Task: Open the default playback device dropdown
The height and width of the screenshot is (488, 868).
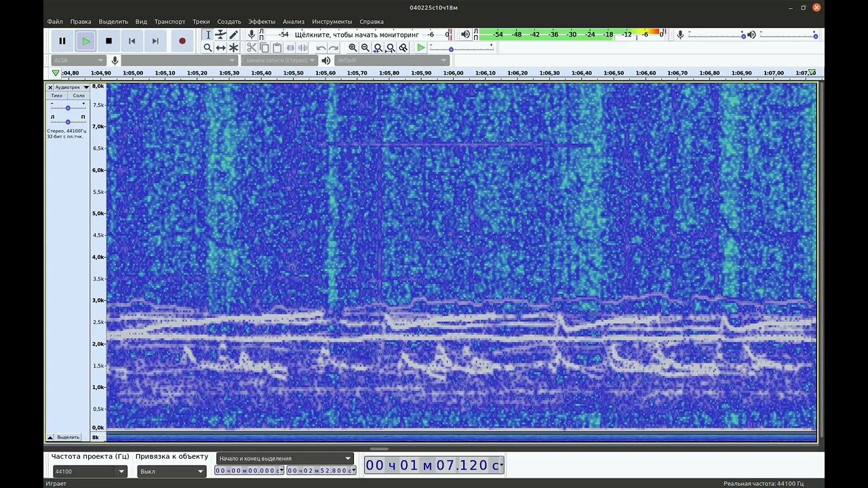Action: [391, 60]
